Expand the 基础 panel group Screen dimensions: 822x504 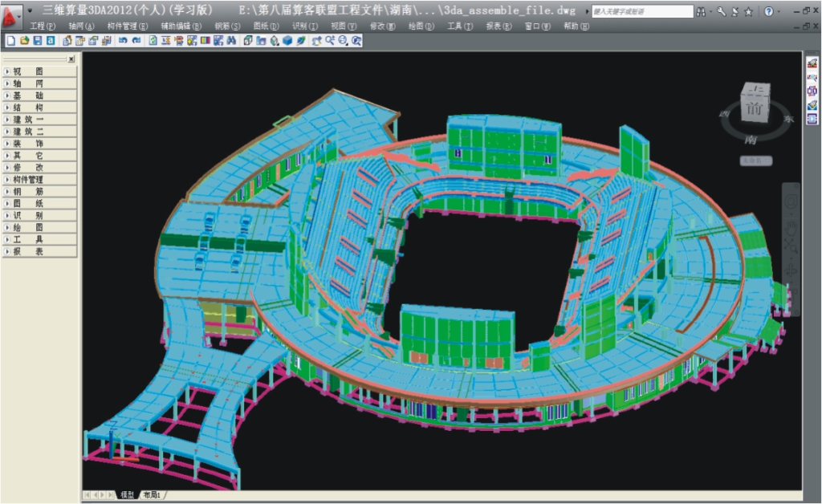point(39,96)
